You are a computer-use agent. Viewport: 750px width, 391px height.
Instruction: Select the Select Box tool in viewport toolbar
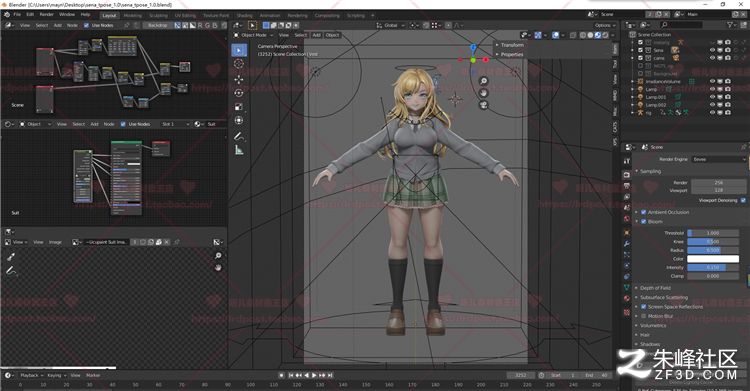(239, 50)
